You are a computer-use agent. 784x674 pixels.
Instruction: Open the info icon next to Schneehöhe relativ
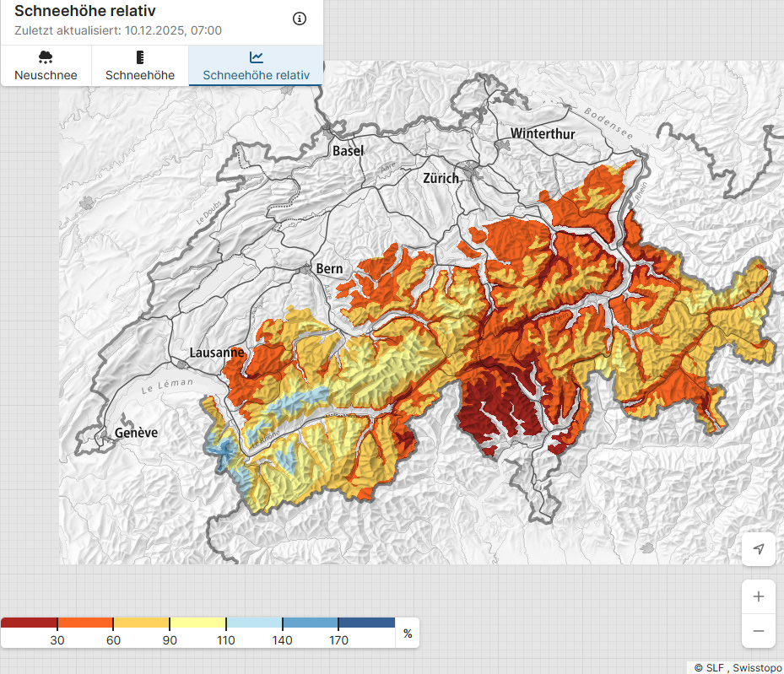pos(299,19)
